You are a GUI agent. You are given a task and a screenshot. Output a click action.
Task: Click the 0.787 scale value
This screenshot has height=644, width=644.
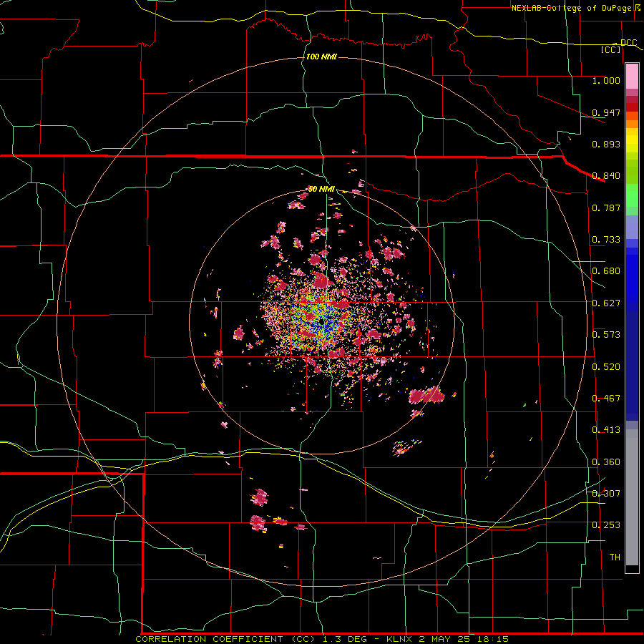(606, 208)
